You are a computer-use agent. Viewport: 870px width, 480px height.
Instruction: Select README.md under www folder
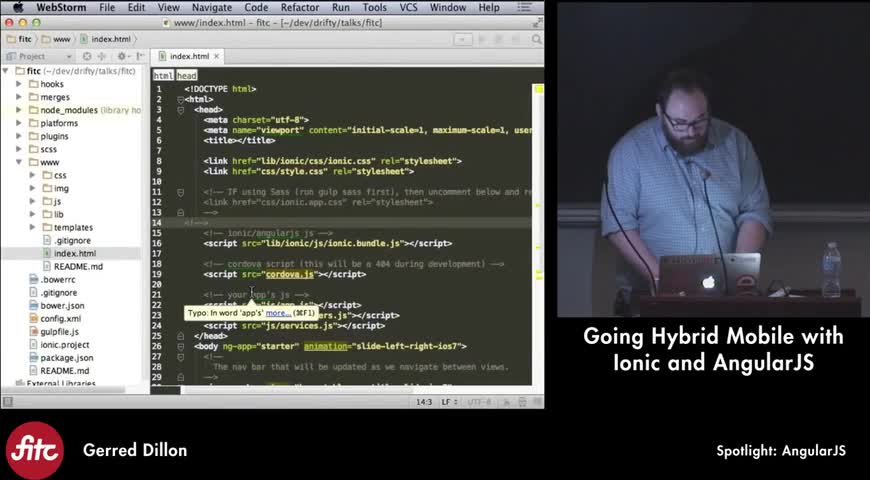pyautogui.click(x=78, y=266)
